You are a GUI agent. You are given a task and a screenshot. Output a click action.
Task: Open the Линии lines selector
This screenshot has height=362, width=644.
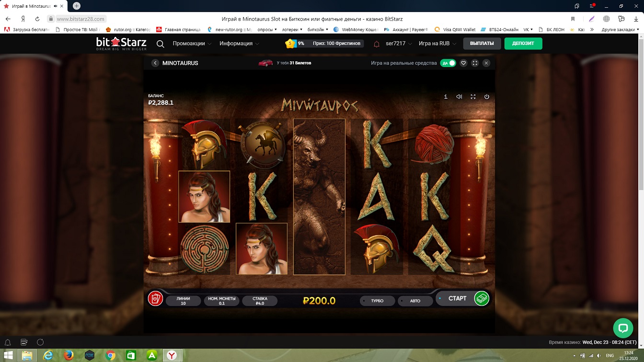pos(183,301)
